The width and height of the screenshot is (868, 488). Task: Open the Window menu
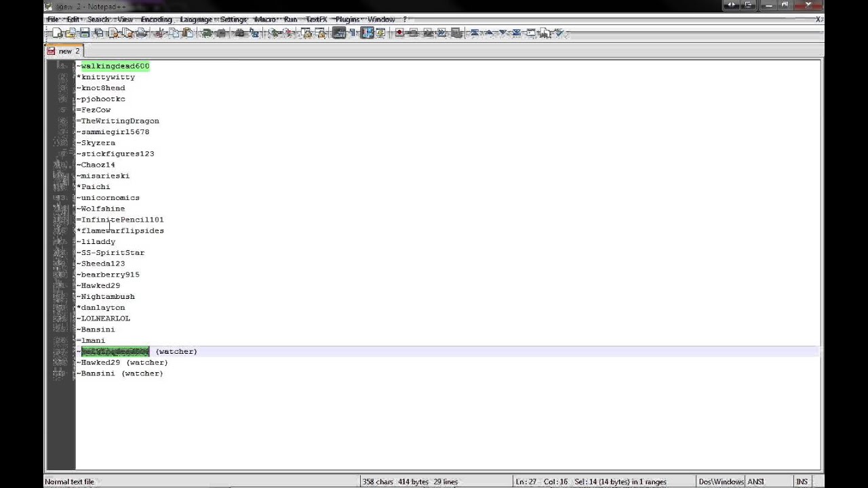pos(381,20)
